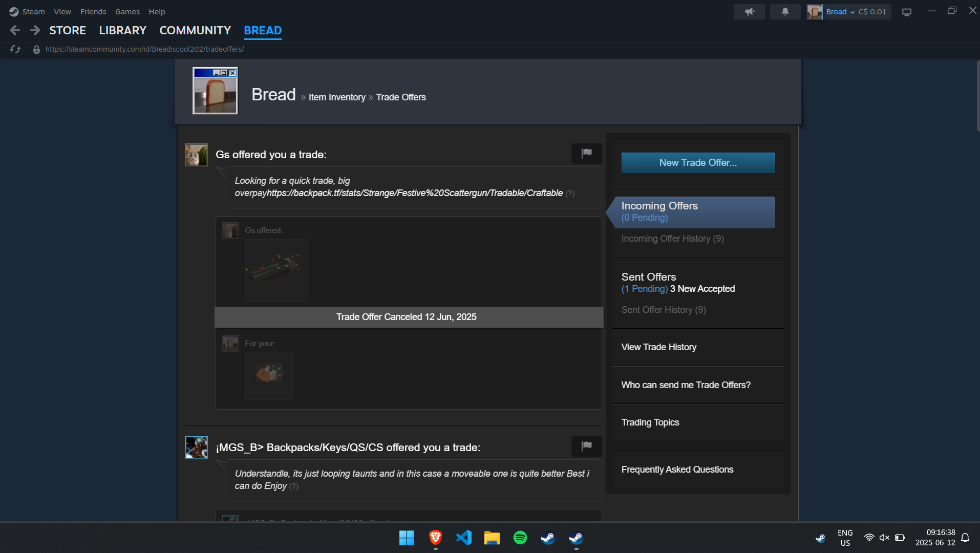Open Spotify from taskbar

(x=520, y=538)
